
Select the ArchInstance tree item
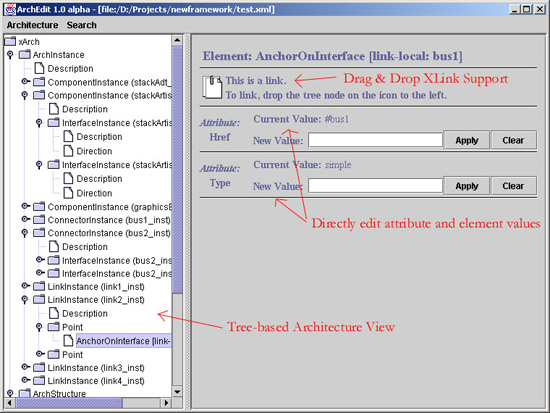pyautogui.click(x=59, y=55)
